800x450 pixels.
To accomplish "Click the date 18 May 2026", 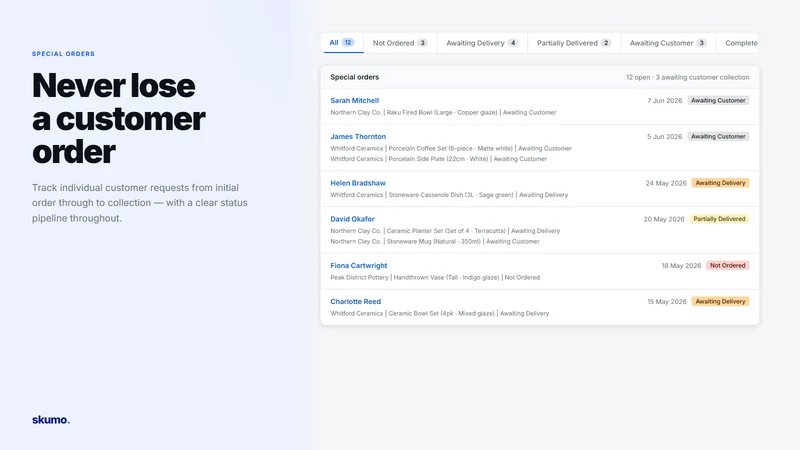I will [681, 266].
